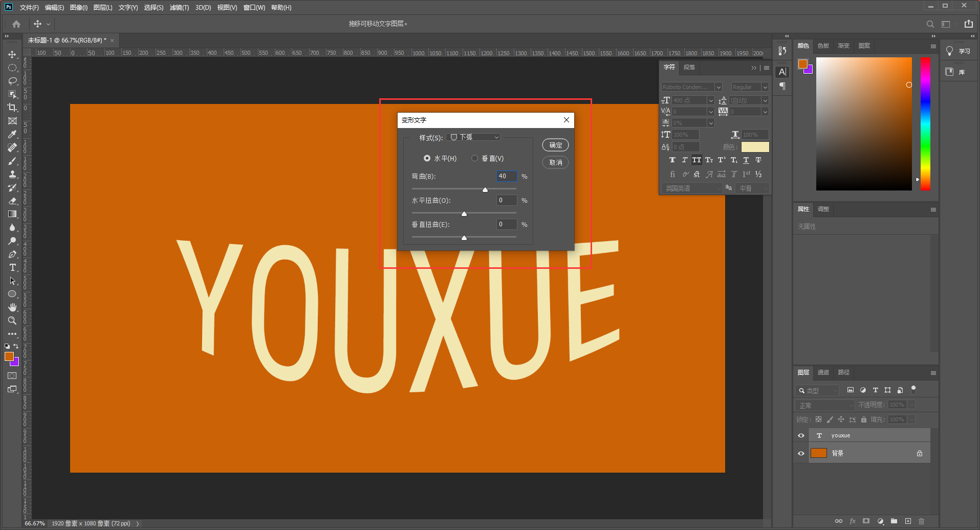This screenshot has width=980, height=530.
Task: Click the text color swatch in Character panel
Action: 755,147
